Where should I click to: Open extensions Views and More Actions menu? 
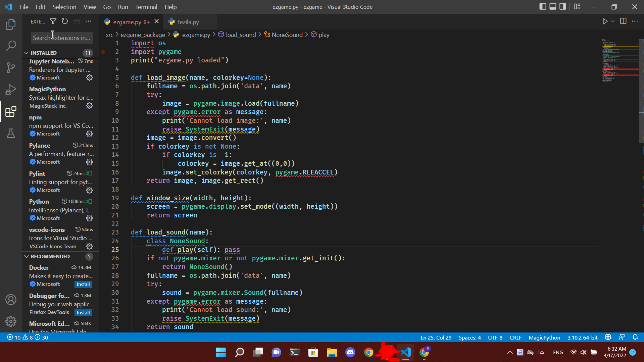pyautogui.click(x=89, y=21)
